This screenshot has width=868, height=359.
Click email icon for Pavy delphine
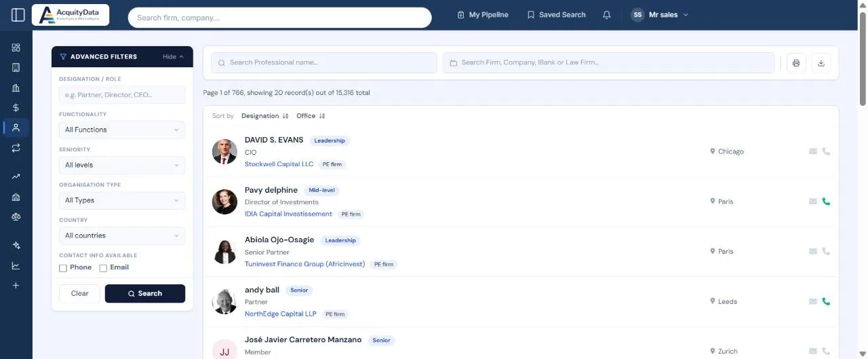[x=813, y=202]
